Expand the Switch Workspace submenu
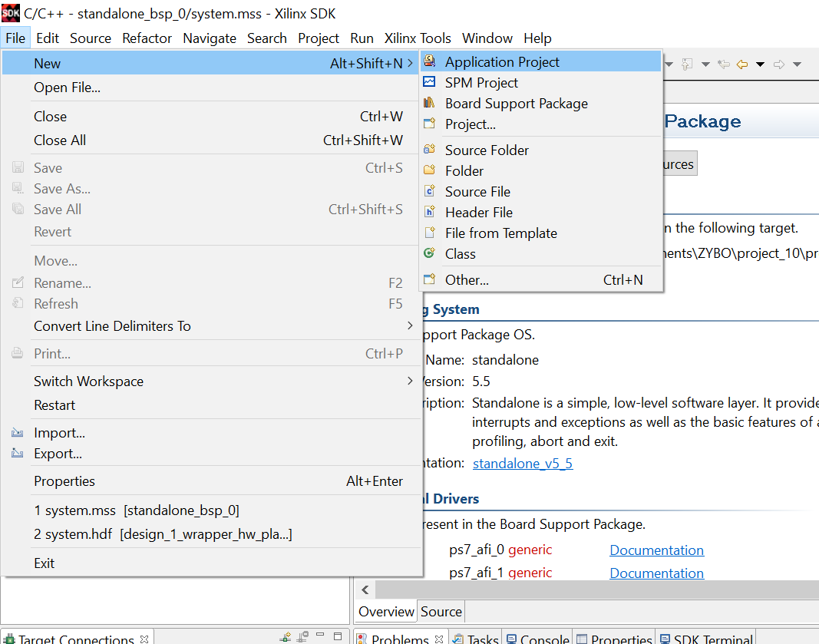Image resolution: width=819 pixels, height=644 pixels. coord(410,381)
